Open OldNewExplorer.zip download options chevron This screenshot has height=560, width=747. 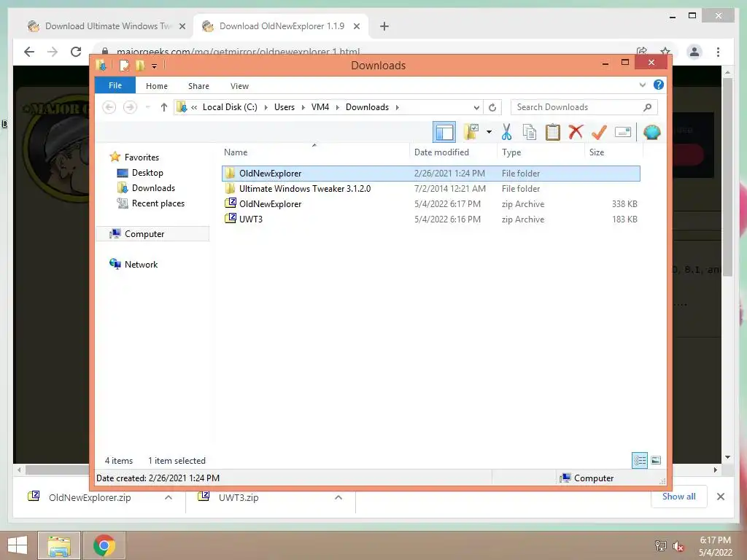169,497
